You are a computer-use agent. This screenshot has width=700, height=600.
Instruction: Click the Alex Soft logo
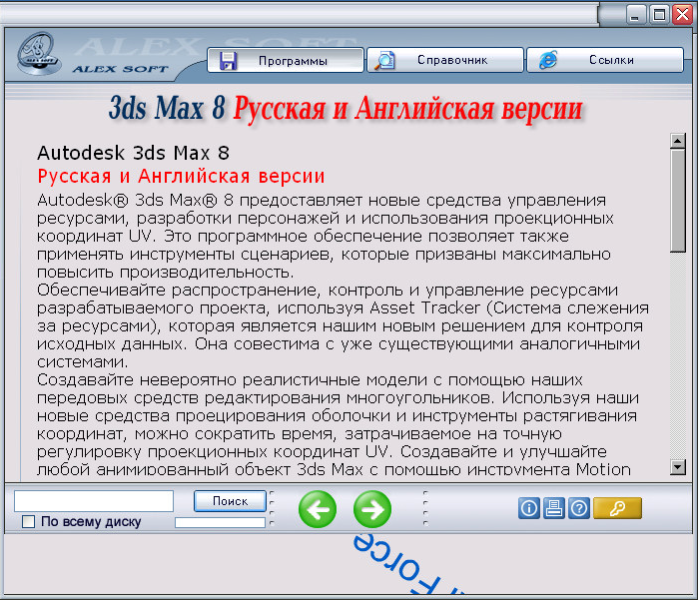(37, 58)
